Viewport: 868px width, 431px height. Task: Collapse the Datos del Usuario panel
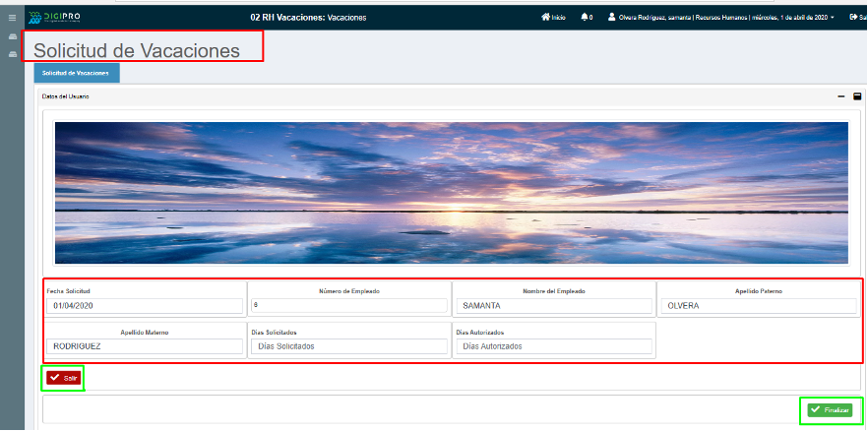[x=840, y=96]
